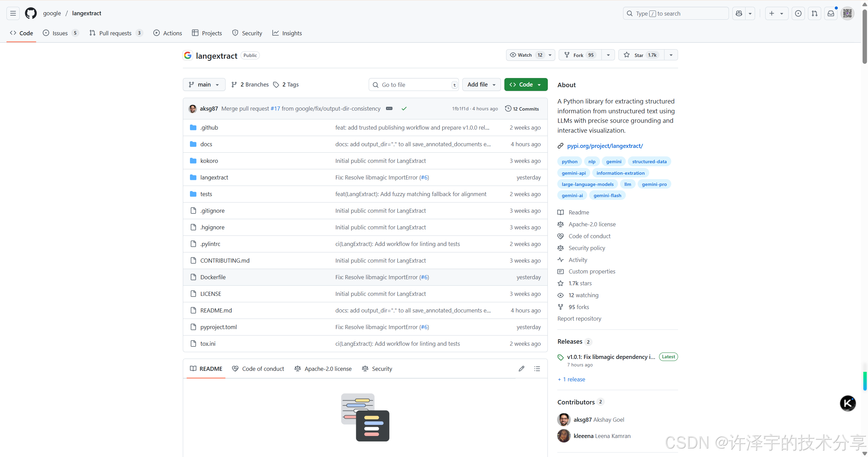Viewport: 868px width, 457px height.
Task: Open the green Code clone dropdown
Action: click(526, 84)
